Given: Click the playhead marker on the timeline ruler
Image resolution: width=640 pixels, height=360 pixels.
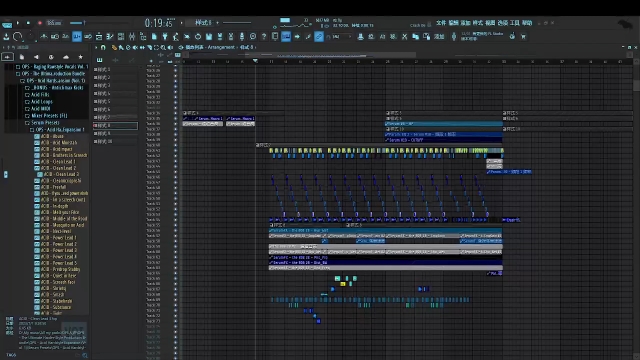Looking at the screenshot, I should click(x=255, y=61).
